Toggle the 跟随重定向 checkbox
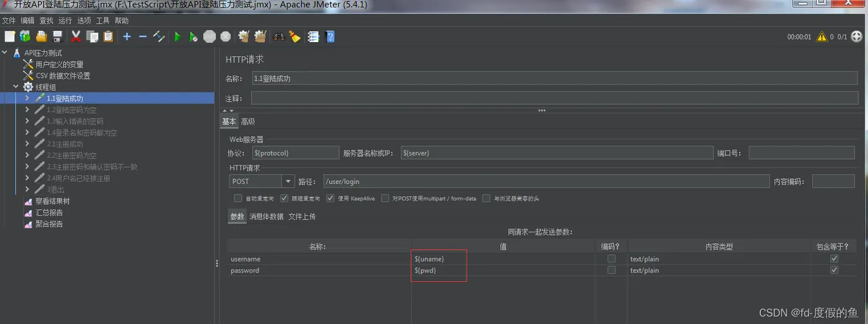This screenshot has width=868, height=324. (x=285, y=198)
